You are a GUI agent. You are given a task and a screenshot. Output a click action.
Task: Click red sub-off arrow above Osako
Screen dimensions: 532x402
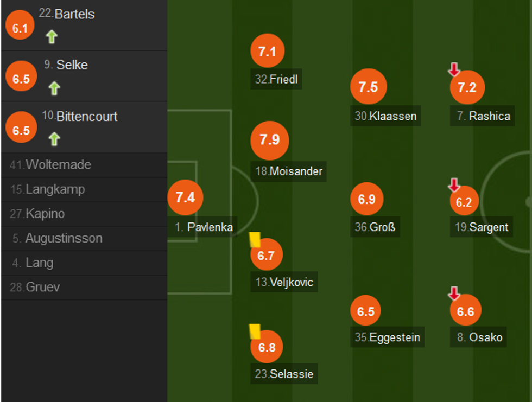pyautogui.click(x=454, y=294)
